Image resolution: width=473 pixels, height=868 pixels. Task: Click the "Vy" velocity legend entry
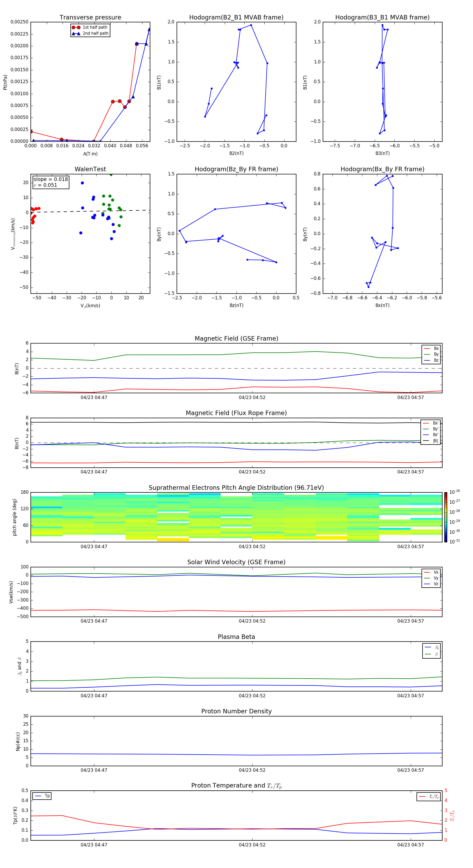pyautogui.click(x=431, y=578)
